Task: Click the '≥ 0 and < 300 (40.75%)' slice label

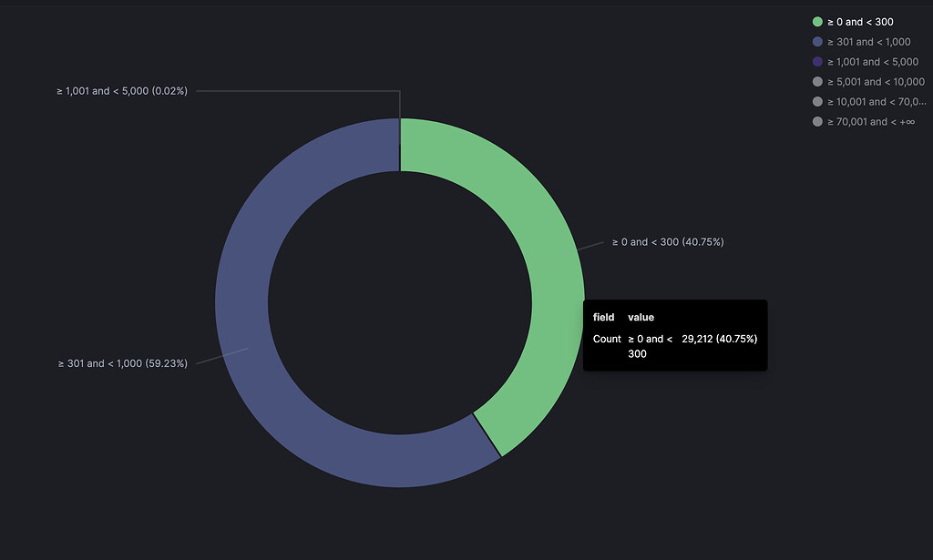Action: [x=668, y=242]
